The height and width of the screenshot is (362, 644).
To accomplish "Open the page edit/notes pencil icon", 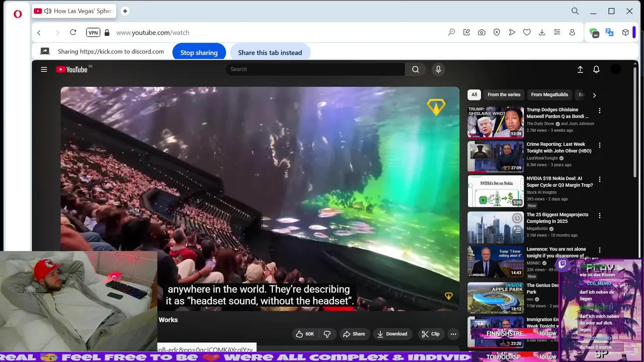I will pyautogui.click(x=466, y=32).
